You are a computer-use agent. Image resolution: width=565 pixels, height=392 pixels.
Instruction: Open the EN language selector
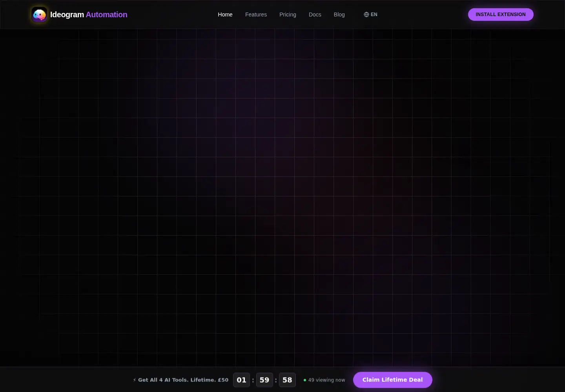pyautogui.click(x=370, y=15)
